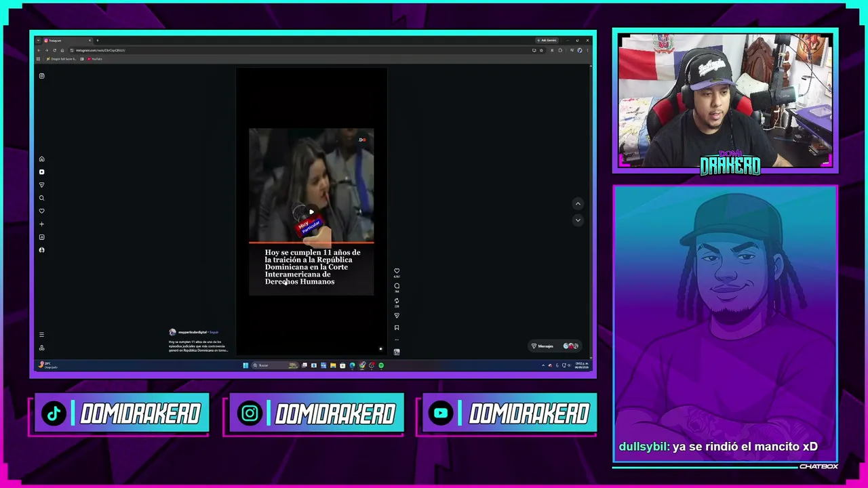The height and width of the screenshot is (488, 868).
Task: Bookmark this page with the star icon
Action: click(x=541, y=50)
